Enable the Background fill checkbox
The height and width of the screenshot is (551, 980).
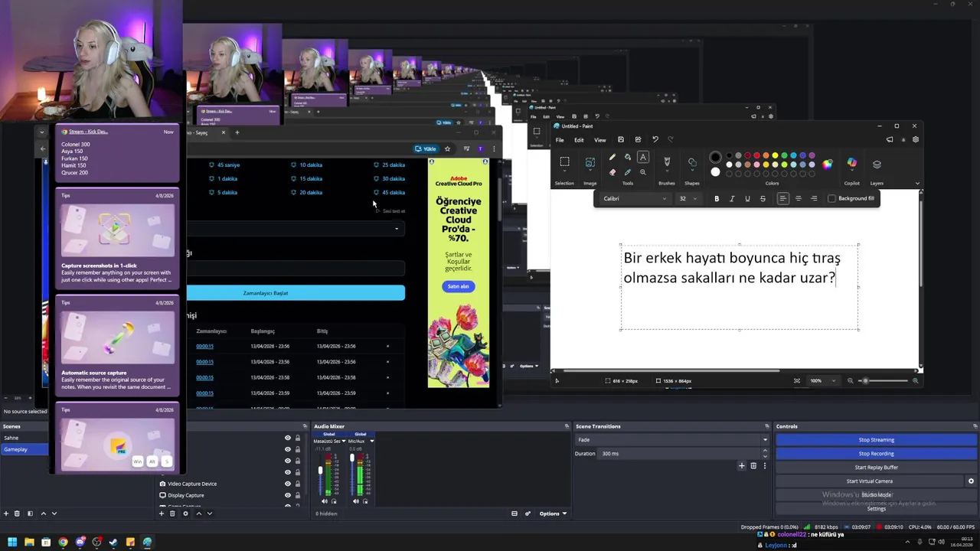(832, 198)
